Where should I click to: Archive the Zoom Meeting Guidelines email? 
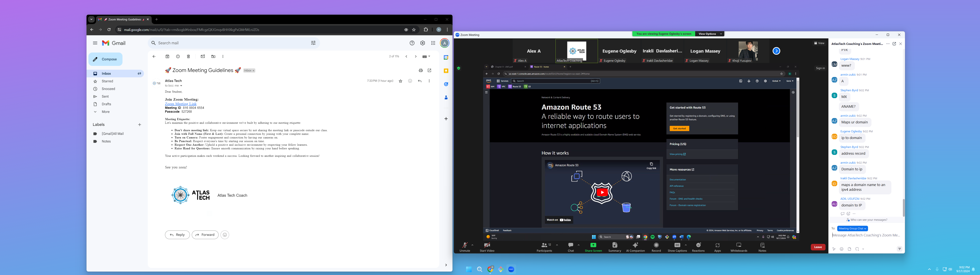[167, 57]
